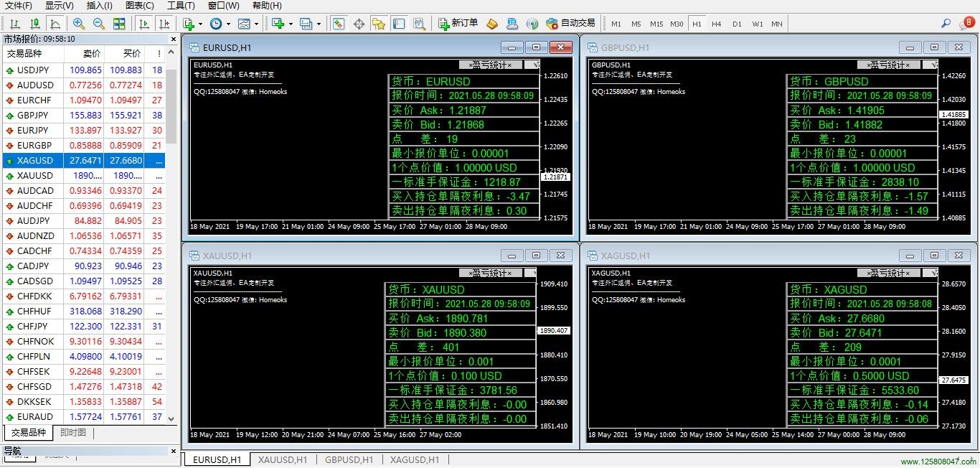Switch timeframe to M30

pos(677,24)
